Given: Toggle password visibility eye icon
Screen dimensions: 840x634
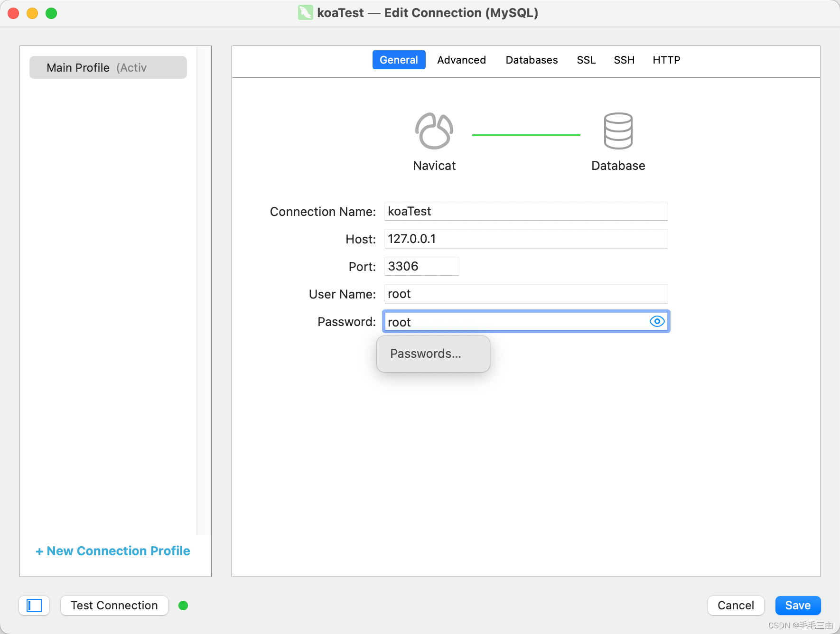Looking at the screenshot, I should [657, 322].
